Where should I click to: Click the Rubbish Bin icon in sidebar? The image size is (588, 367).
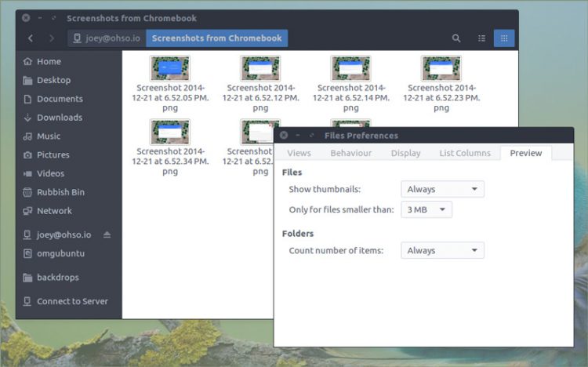27,192
